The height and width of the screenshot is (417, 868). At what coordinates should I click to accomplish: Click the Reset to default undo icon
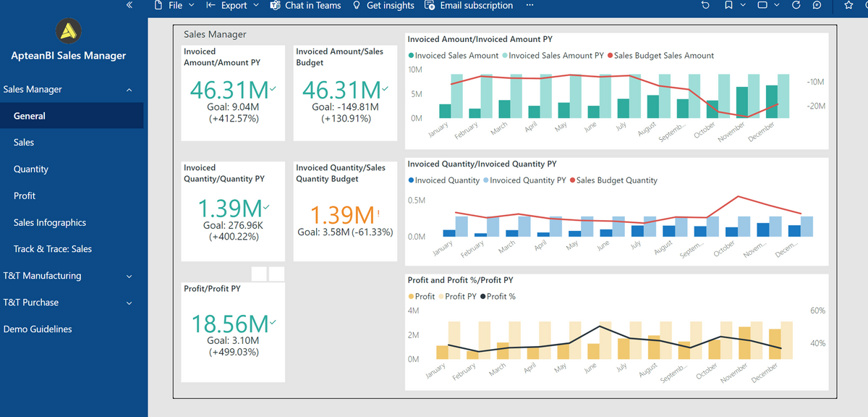[706, 5]
